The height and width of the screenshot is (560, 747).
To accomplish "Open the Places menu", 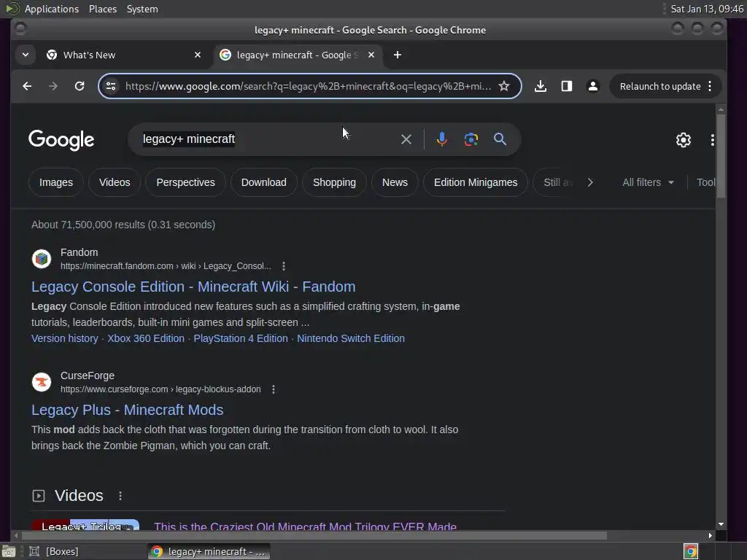I will 102,9.
